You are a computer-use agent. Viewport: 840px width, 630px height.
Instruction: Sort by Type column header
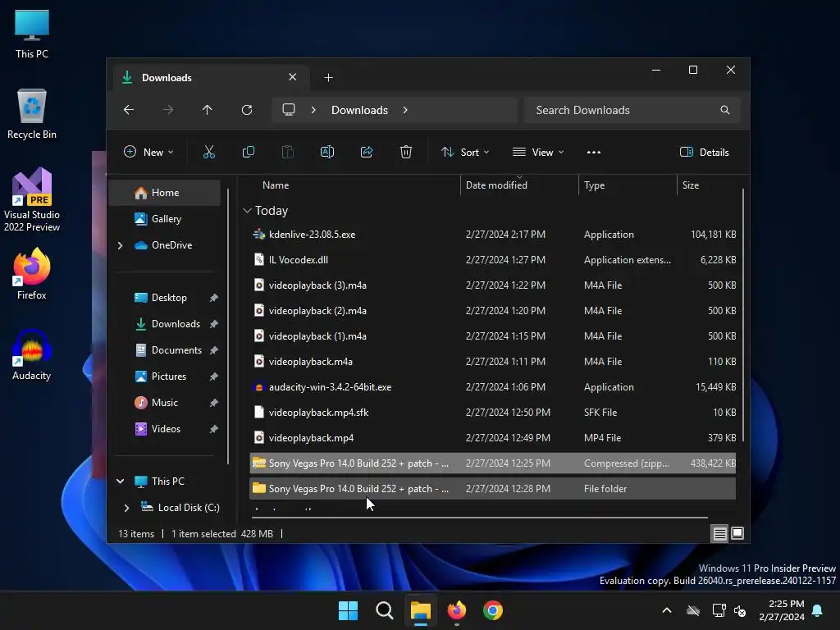point(628,185)
